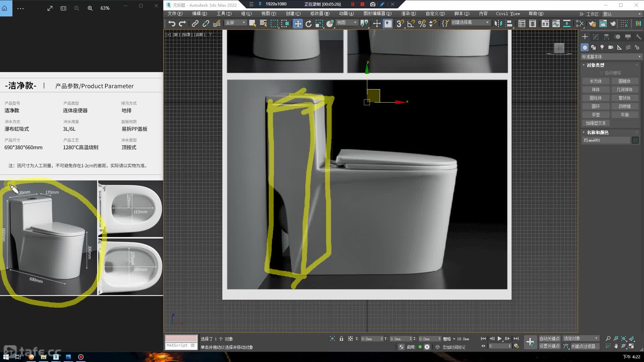This screenshot has width=644, height=362.
Task: Open Render Setup teapot-gear icon
Action: pos(592,23)
